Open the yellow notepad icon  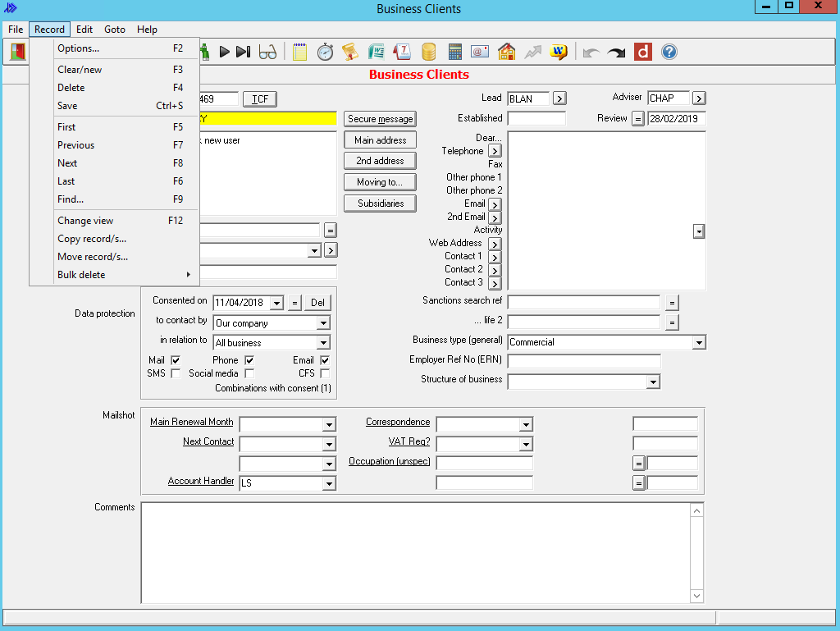(x=299, y=52)
